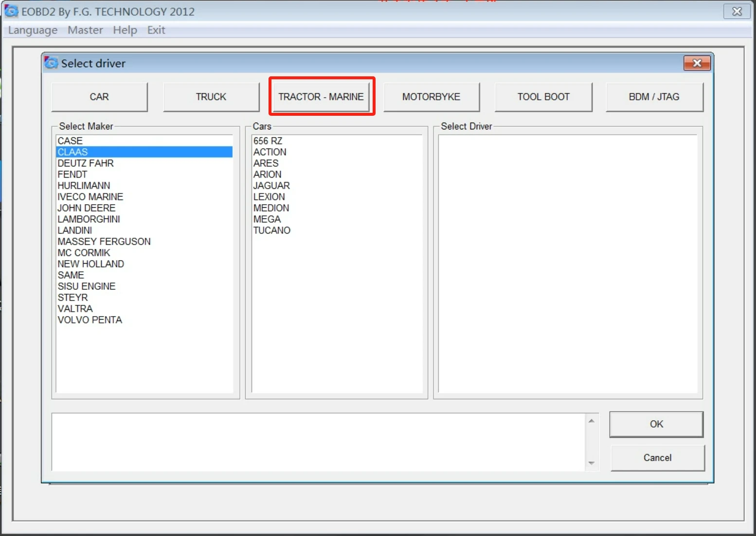The image size is (756, 536).
Task: Click the scroll up arrow in description box
Action: pos(591,421)
